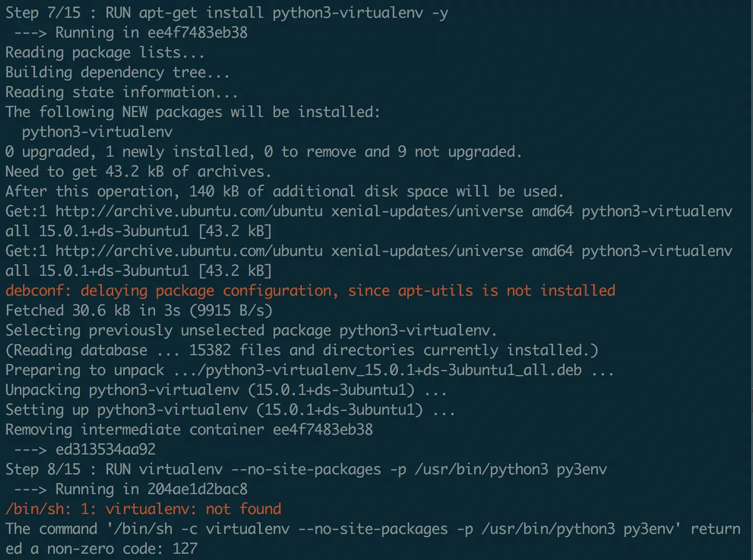Screen dimensions: 753x560
Task: Click the "Need to get 43.2 kB" line
Action: (138, 172)
